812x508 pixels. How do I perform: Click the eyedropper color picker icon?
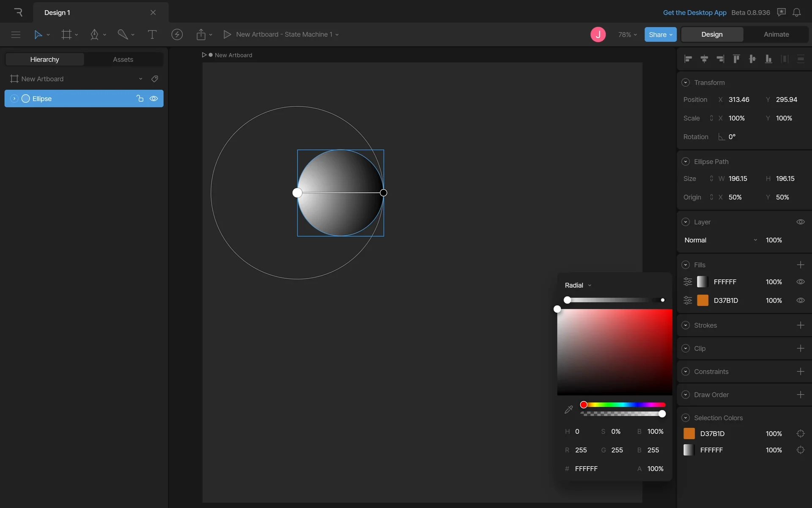(x=568, y=409)
